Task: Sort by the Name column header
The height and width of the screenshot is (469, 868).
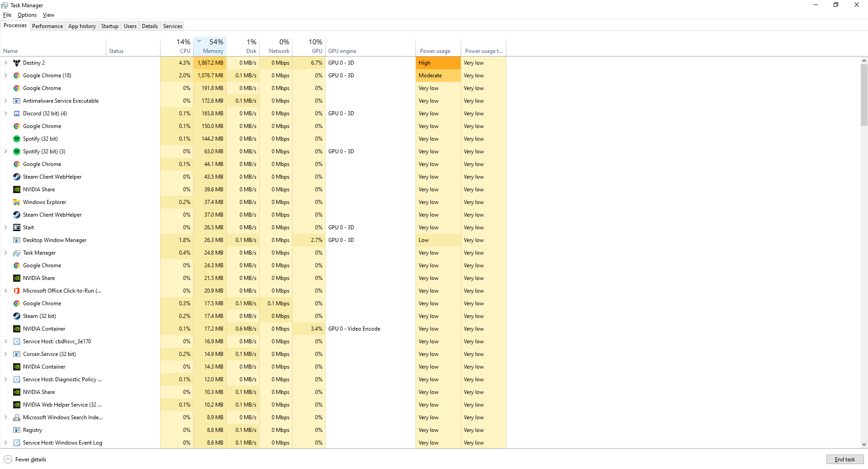Action: click(53, 47)
